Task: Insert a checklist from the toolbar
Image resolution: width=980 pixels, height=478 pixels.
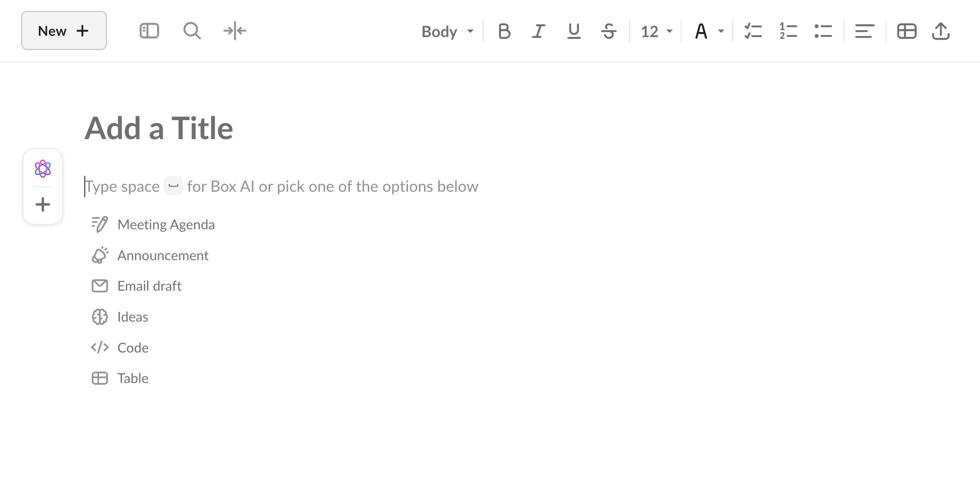Action: pos(753,31)
